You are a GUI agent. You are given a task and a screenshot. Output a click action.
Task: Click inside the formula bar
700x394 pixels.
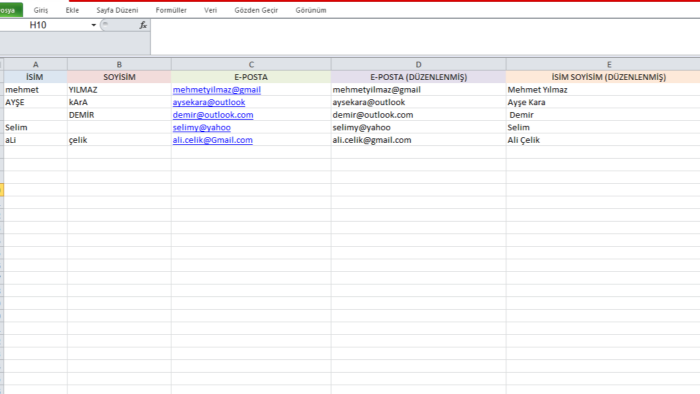click(x=425, y=37)
